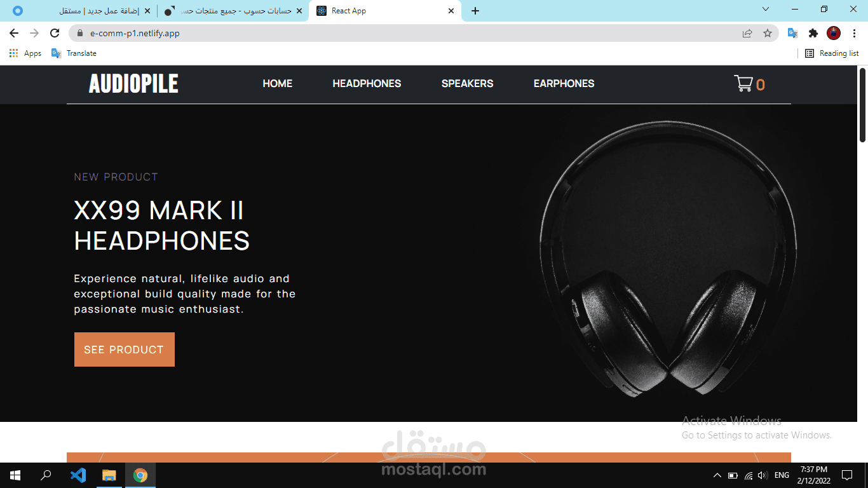Image resolution: width=868 pixels, height=488 pixels.
Task: Open the EARPHONES nav link
Action: (x=564, y=83)
